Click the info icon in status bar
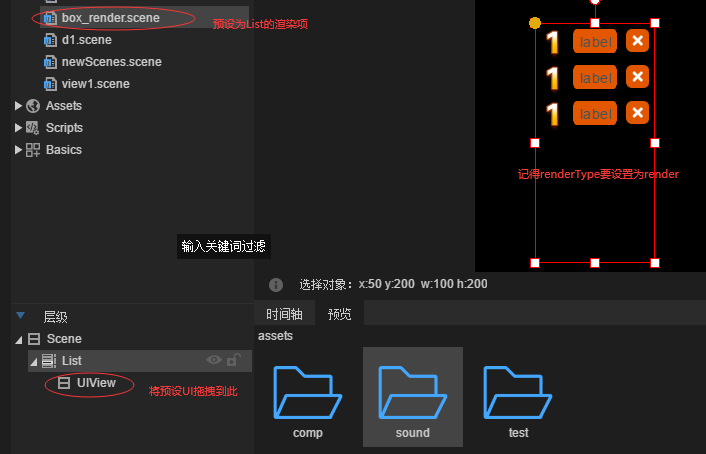 click(276, 285)
